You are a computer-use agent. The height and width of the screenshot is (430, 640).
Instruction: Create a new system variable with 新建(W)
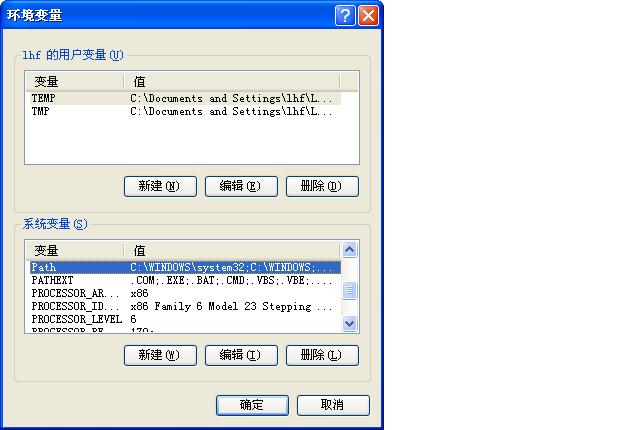tap(160, 355)
